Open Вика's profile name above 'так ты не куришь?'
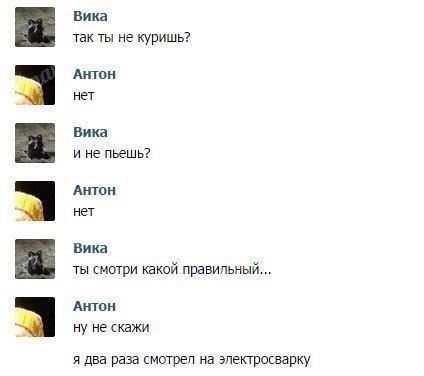Viewport: 424px width, 376px height. click(x=90, y=16)
